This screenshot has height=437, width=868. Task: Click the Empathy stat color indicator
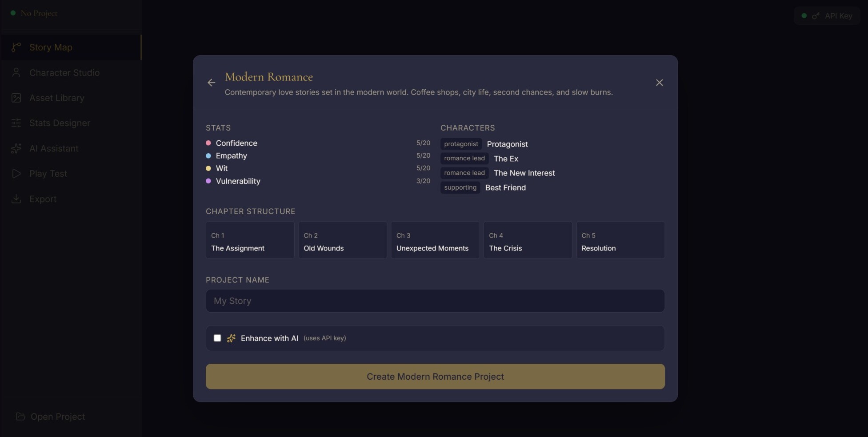coord(208,156)
